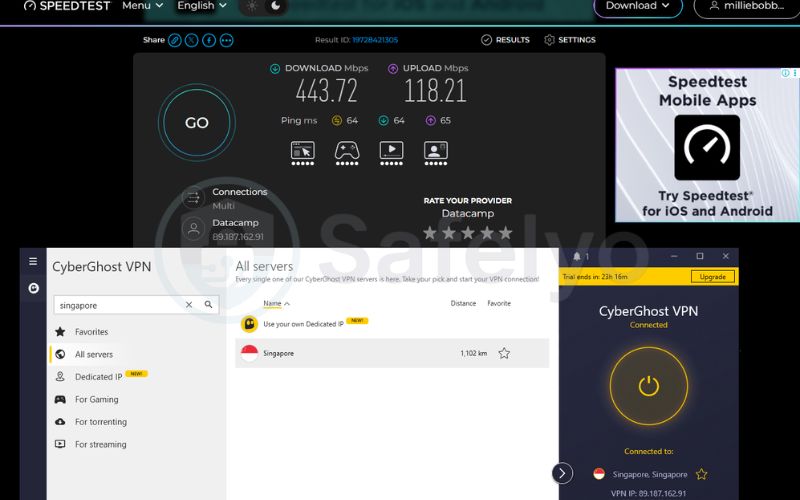This screenshot has width=800, height=500.
Task: Open For Gaming servers
Action: click(x=96, y=399)
